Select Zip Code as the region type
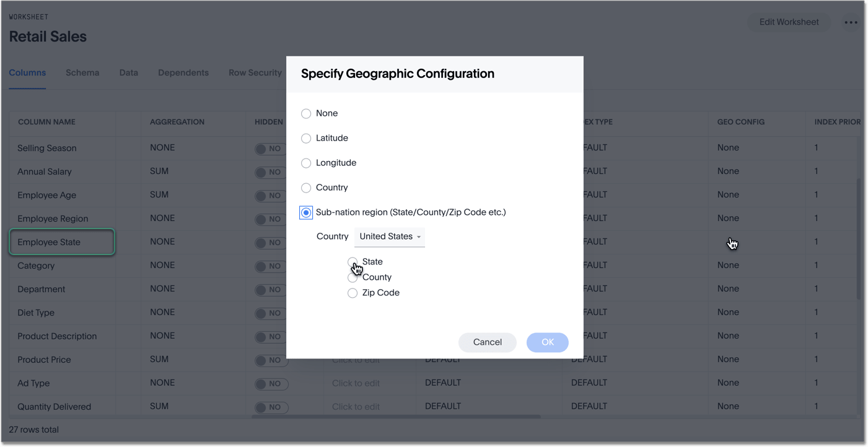 (353, 293)
